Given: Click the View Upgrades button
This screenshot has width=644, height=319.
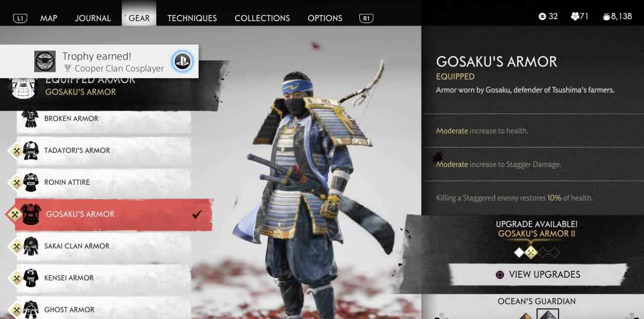Looking at the screenshot, I should 537,275.
